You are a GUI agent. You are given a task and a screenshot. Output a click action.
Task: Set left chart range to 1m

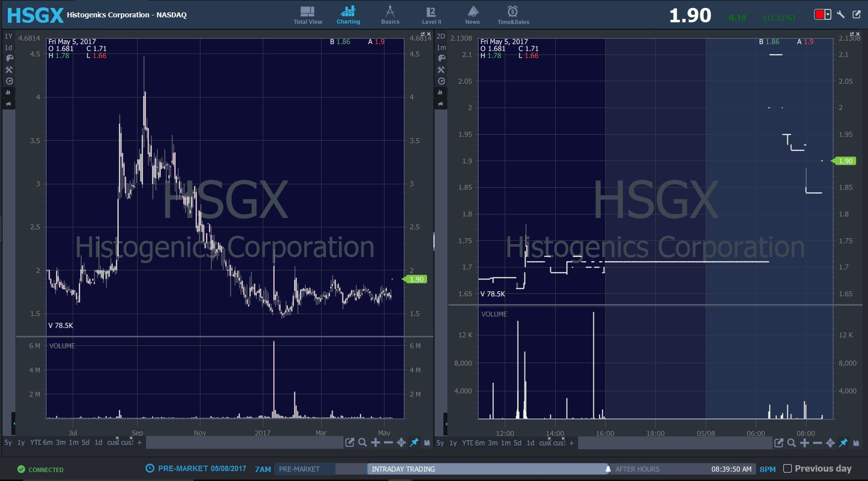pyautogui.click(x=73, y=442)
